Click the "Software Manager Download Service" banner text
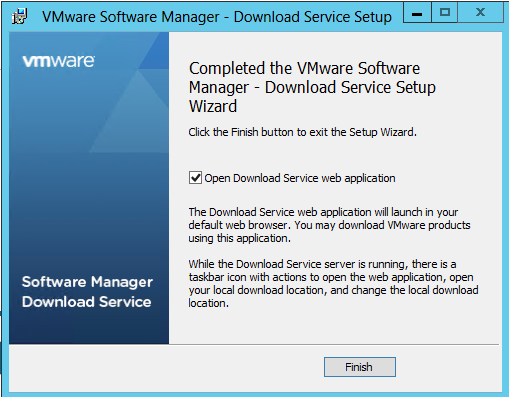The image size is (509, 397). point(87,292)
